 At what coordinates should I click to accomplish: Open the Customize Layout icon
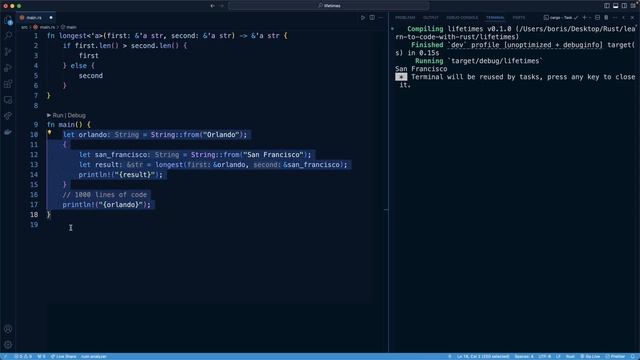tap(633, 6)
